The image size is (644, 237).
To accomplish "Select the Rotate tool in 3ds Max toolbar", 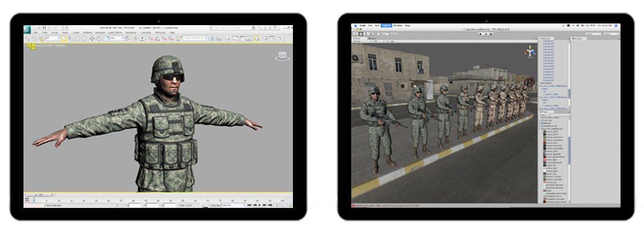I will [98, 39].
